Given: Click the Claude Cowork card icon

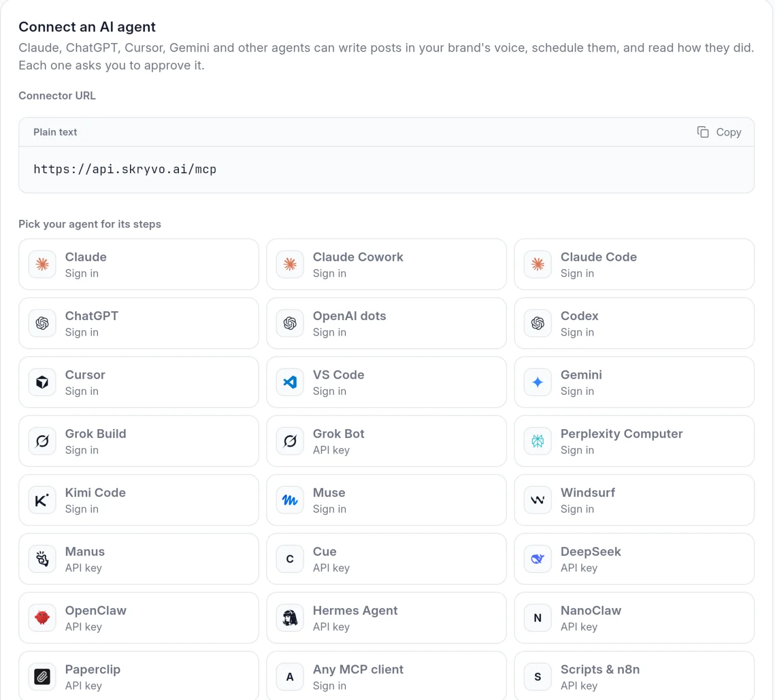Looking at the screenshot, I should tap(290, 265).
